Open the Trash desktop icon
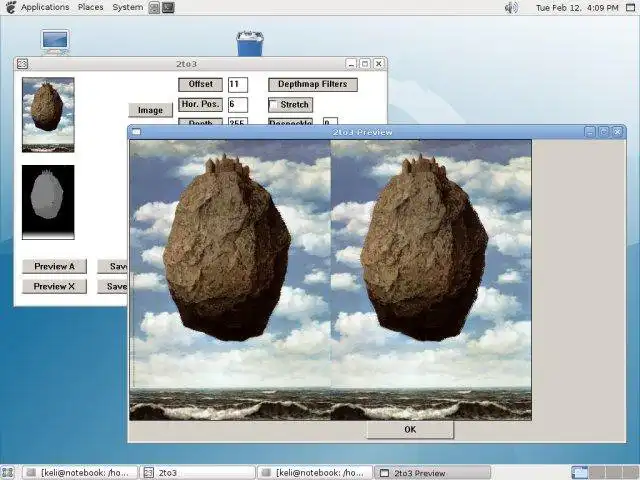This screenshot has height=480, width=640. (249, 43)
